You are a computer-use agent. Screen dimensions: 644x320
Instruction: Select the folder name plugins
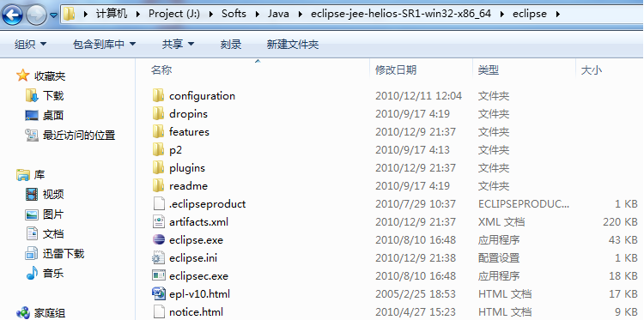(187, 168)
